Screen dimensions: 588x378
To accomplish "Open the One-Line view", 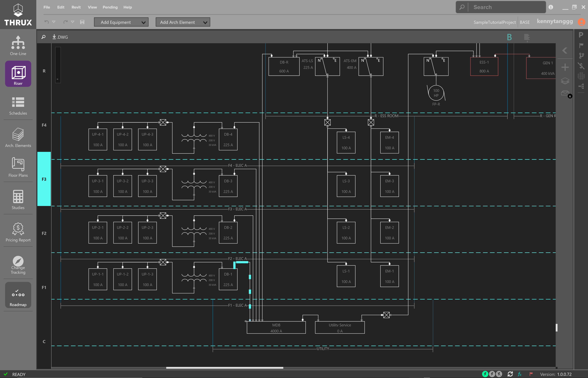I will [18, 46].
